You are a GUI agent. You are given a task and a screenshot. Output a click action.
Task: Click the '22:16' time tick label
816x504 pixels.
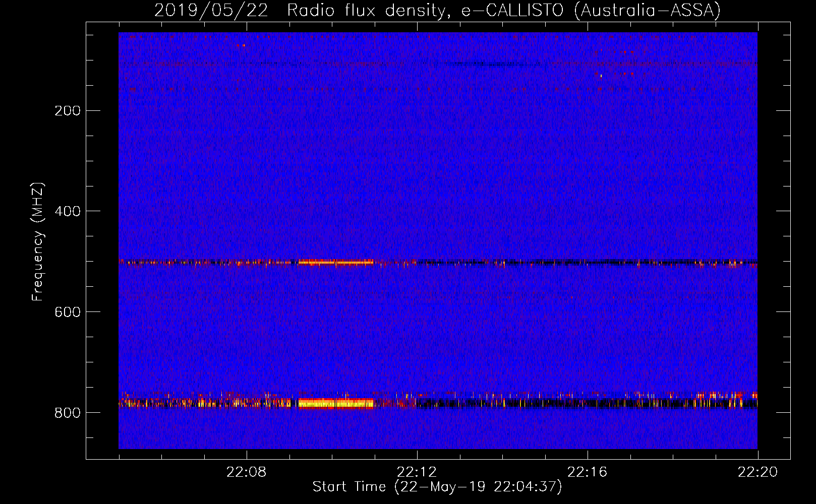(588, 472)
